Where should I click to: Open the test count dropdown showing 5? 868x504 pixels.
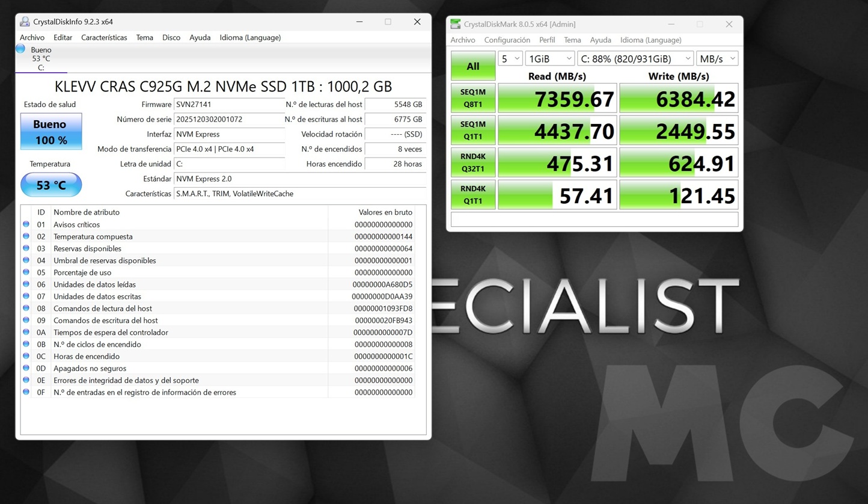point(510,58)
